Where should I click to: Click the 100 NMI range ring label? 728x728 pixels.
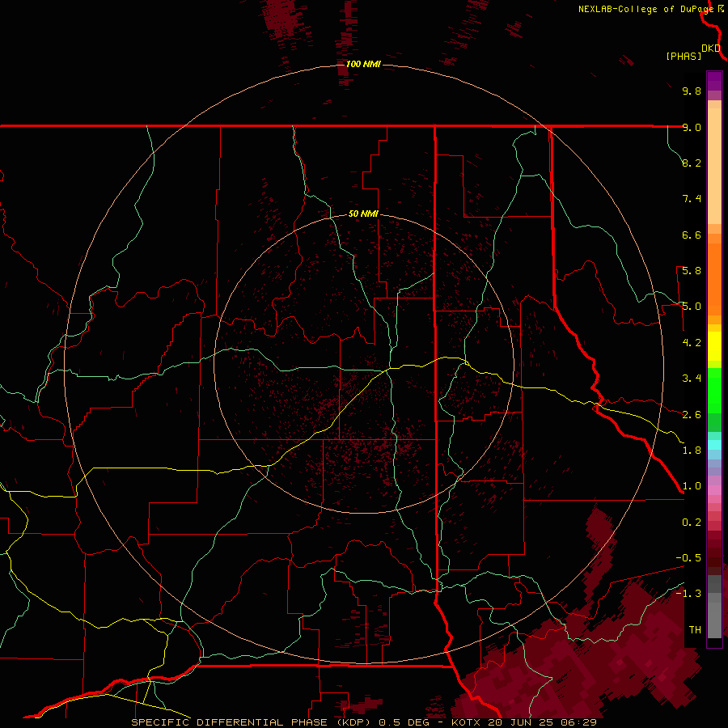[x=363, y=64]
